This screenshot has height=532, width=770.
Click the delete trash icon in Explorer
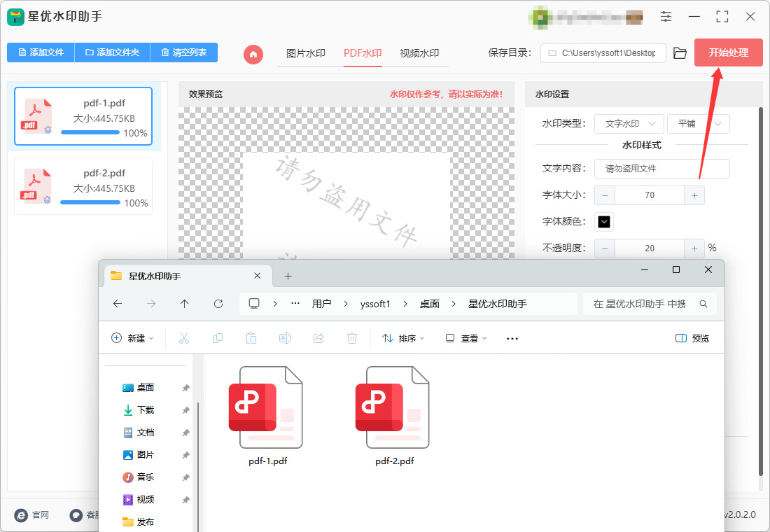tap(352, 338)
